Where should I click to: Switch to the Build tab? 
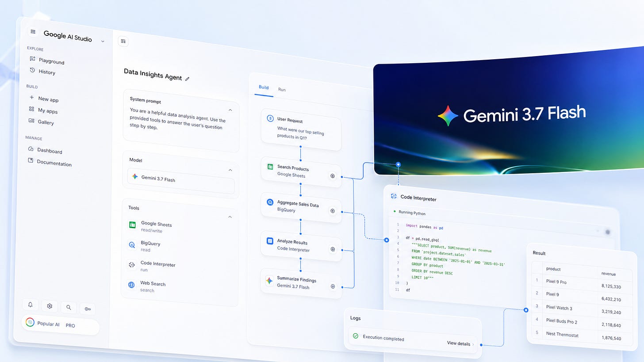coord(264,87)
